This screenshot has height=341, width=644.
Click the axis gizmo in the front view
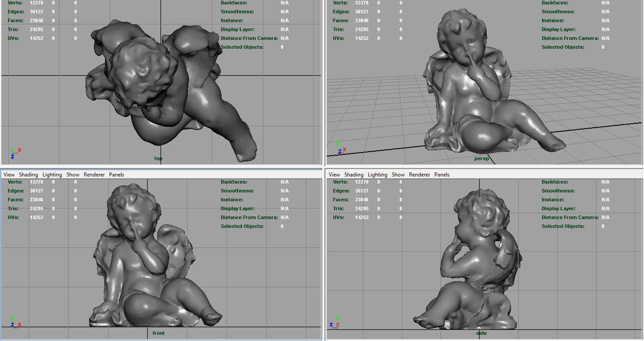[16, 321]
